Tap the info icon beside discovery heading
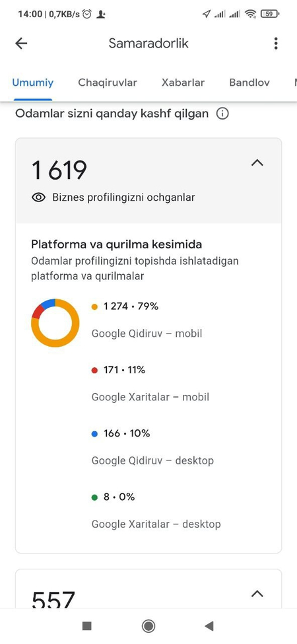297x644 pixels. 222,114
